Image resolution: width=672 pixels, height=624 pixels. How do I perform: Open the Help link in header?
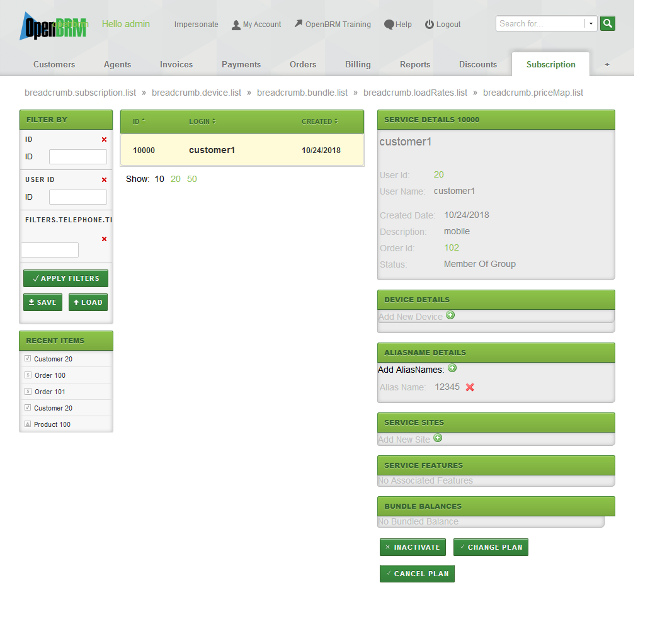(398, 25)
